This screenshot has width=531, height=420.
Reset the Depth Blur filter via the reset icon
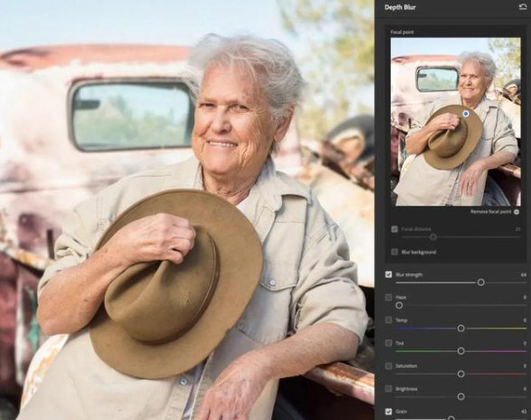[x=523, y=6]
